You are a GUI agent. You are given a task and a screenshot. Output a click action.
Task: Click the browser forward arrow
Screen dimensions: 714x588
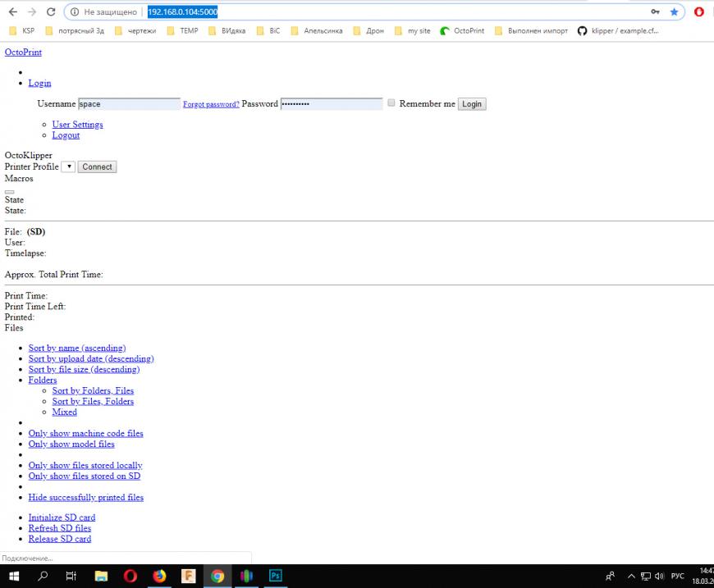coord(32,11)
